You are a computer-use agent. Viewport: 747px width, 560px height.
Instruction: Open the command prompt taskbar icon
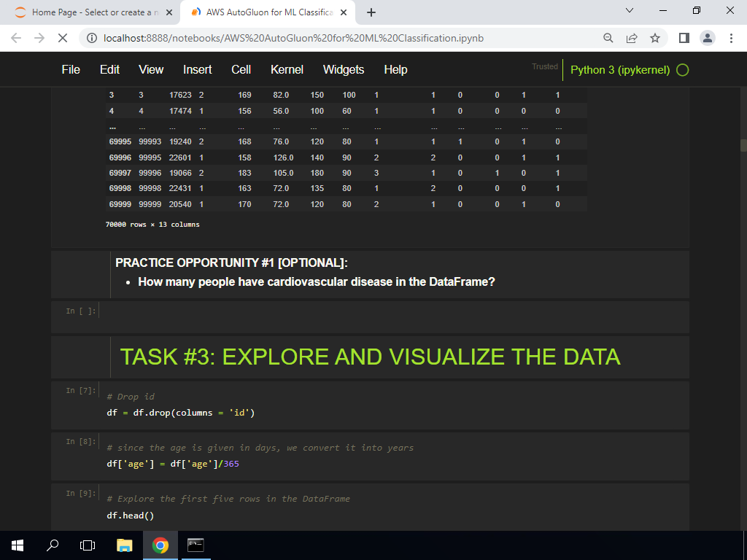[196, 545]
